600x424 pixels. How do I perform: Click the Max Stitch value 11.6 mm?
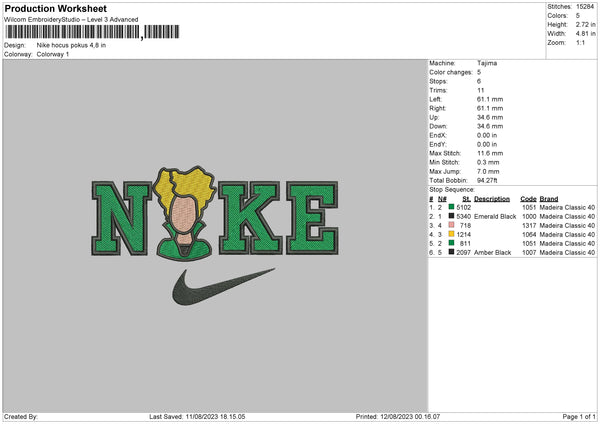pos(490,153)
